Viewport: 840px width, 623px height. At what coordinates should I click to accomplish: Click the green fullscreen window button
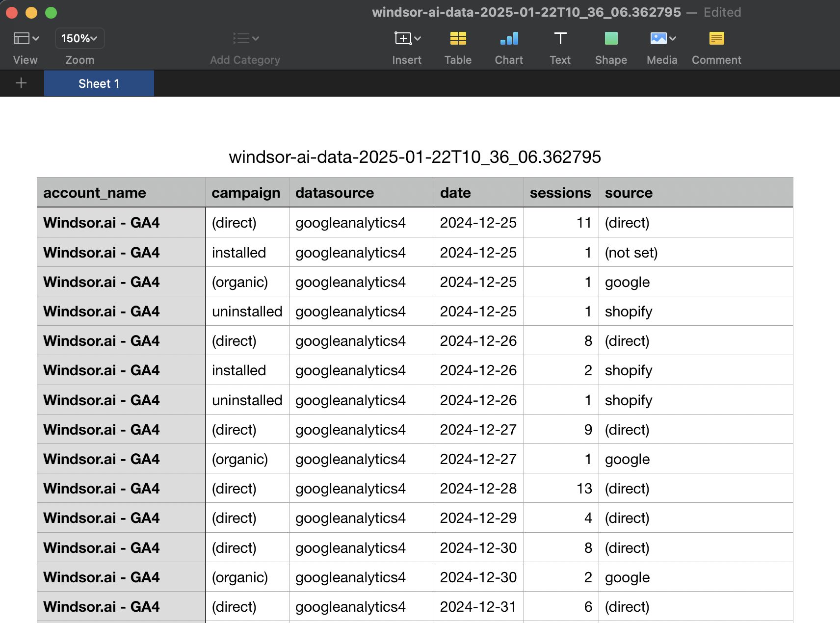(51, 13)
